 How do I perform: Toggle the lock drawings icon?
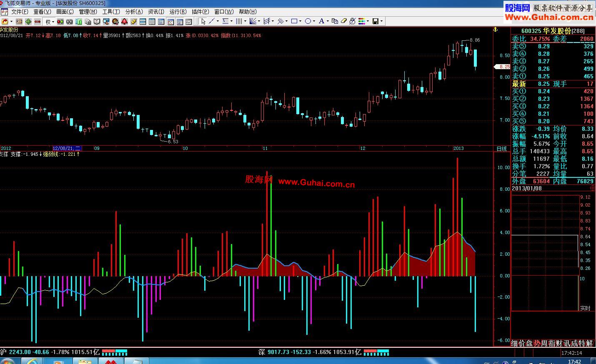353,21
